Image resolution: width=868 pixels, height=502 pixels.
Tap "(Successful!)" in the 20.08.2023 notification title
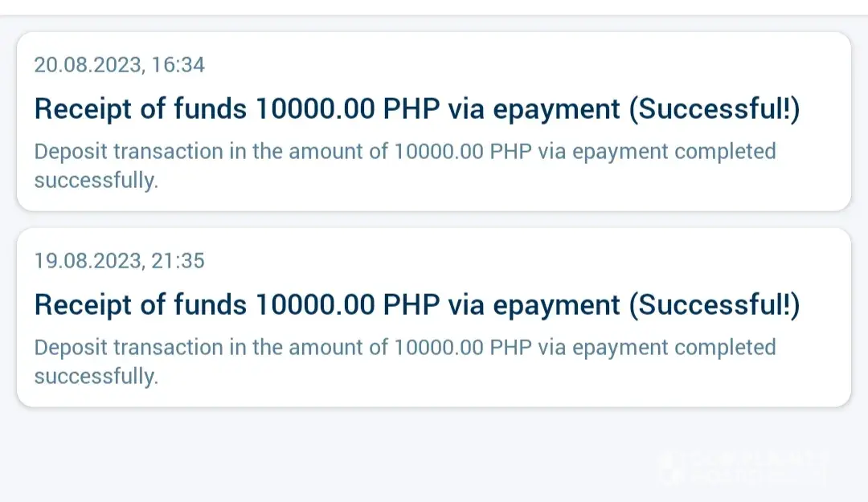pyautogui.click(x=714, y=109)
